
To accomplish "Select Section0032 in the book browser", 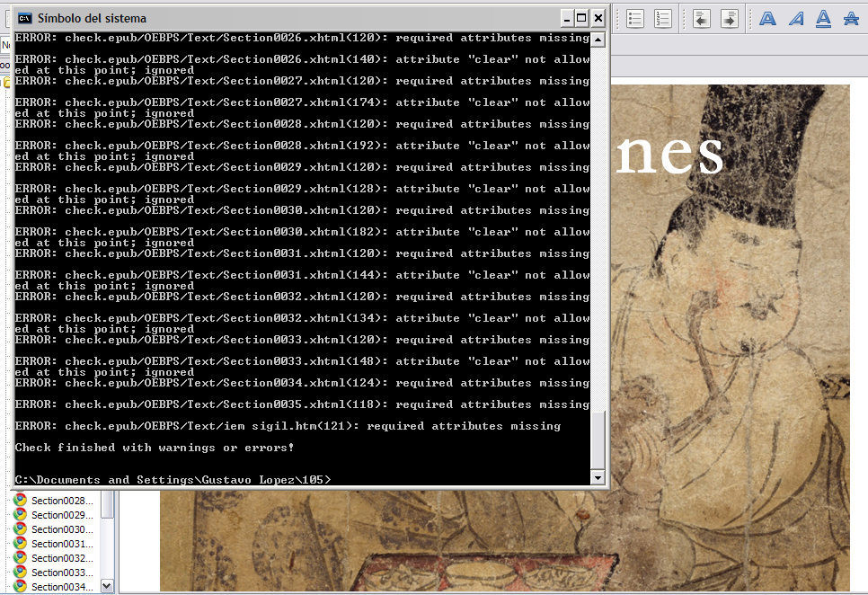I will 62,558.
